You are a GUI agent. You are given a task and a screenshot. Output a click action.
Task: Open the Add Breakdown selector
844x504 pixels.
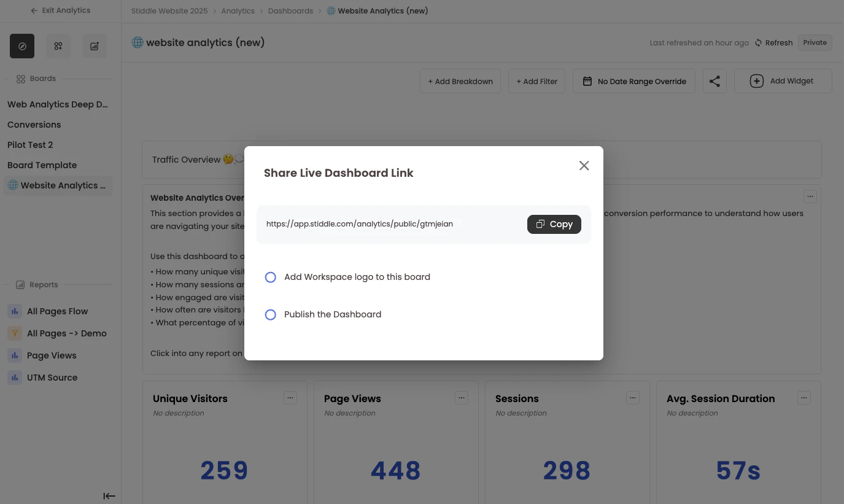click(460, 81)
